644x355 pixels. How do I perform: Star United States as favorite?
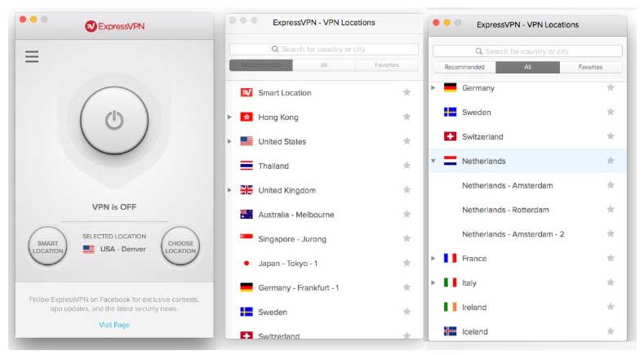(x=406, y=141)
